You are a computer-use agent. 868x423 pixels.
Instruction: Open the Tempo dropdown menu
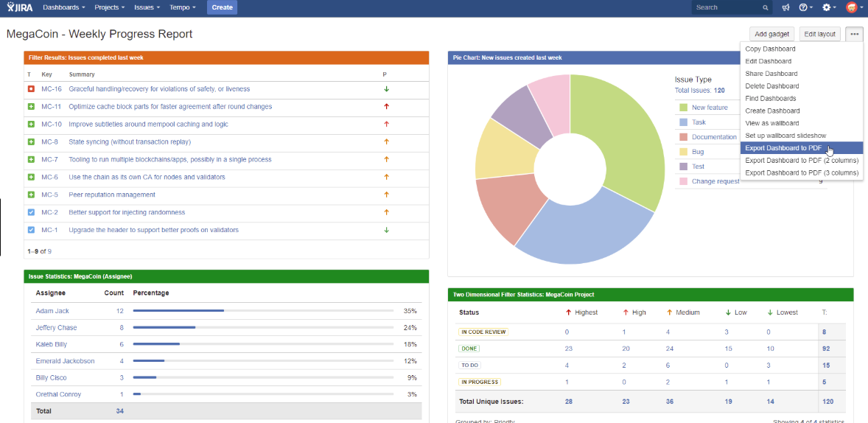click(x=183, y=8)
